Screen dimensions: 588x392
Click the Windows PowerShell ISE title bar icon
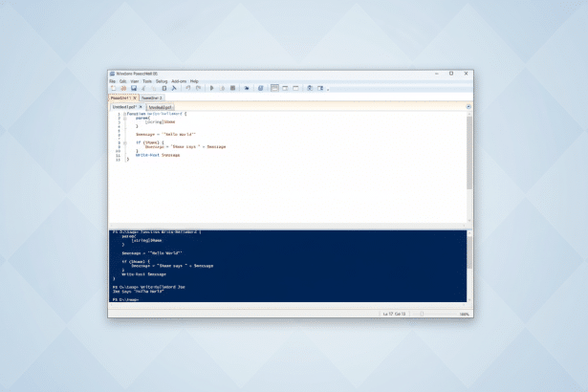pos(112,74)
